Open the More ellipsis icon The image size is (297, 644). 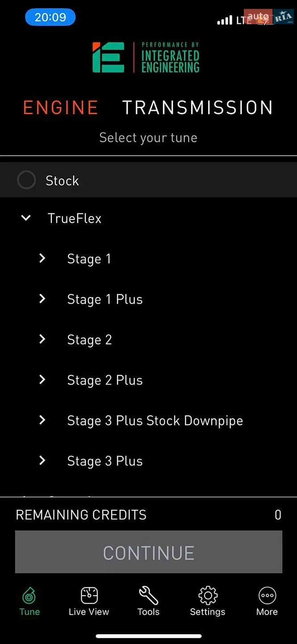267,596
